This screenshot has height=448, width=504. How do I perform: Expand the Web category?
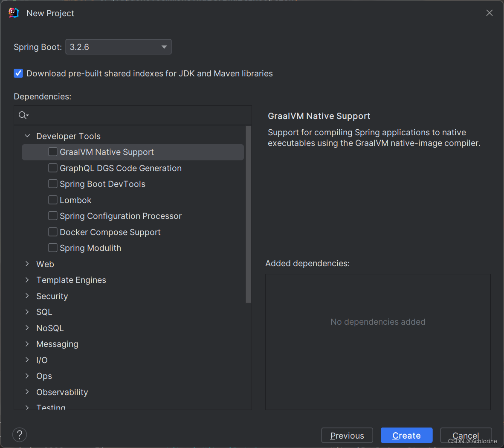click(x=27, y=264)
